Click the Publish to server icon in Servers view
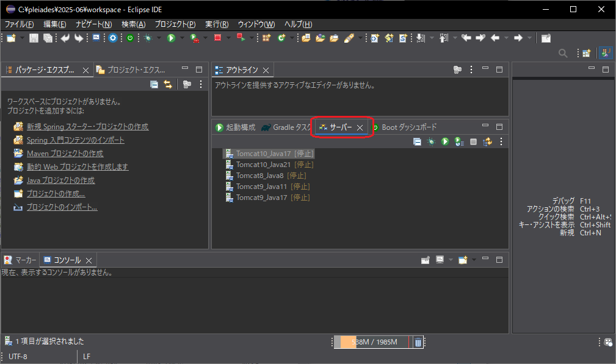616x364 pixels. (488, 141)
